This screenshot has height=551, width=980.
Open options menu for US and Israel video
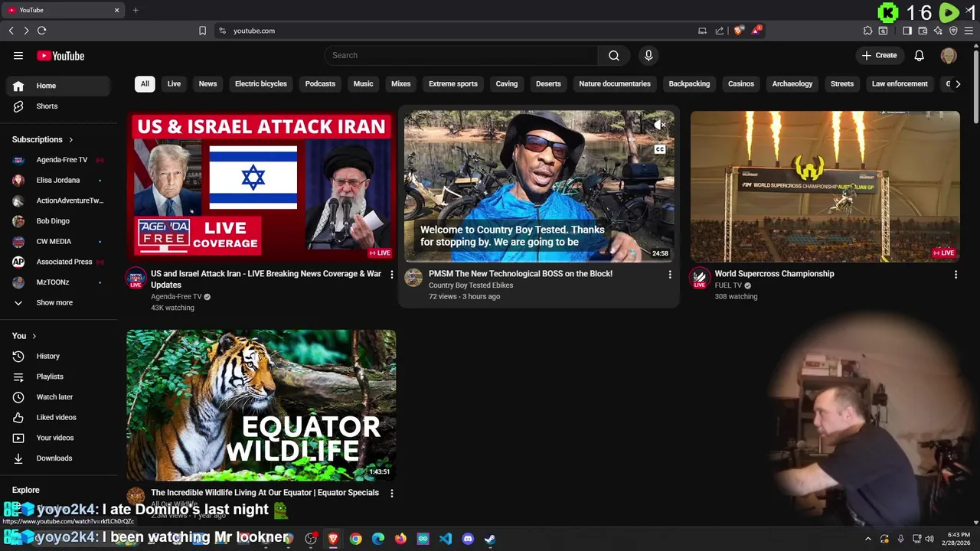tap(391, 274)
